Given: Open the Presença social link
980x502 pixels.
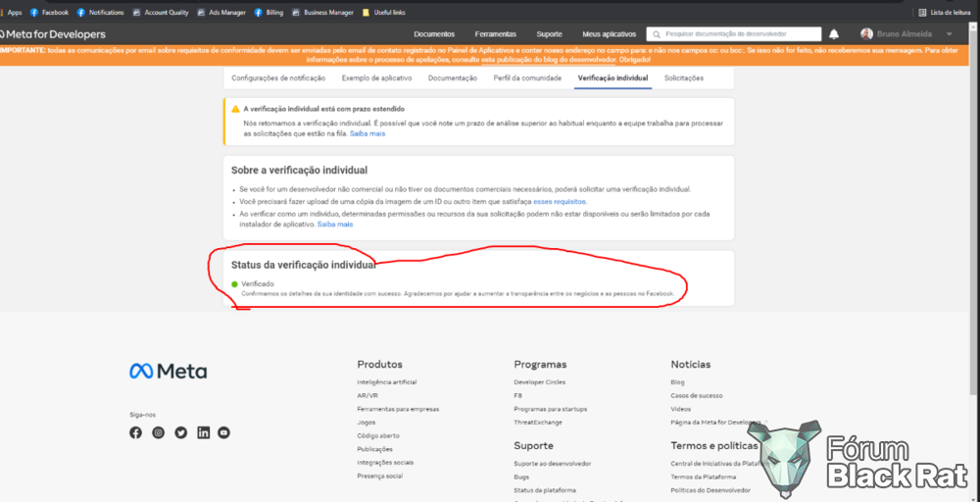Looking at the screenshot, I should (380, 476).
